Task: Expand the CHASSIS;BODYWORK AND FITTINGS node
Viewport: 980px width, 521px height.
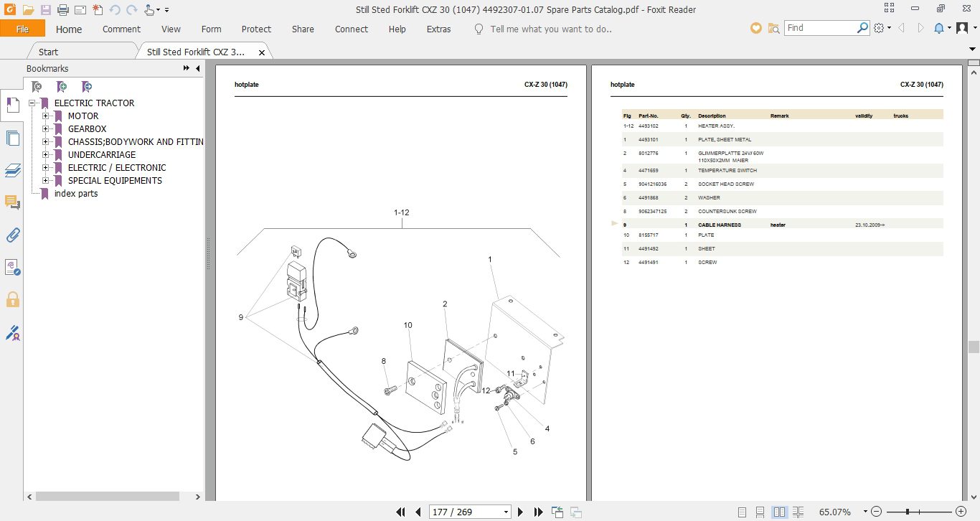Action: coord(46,141)
